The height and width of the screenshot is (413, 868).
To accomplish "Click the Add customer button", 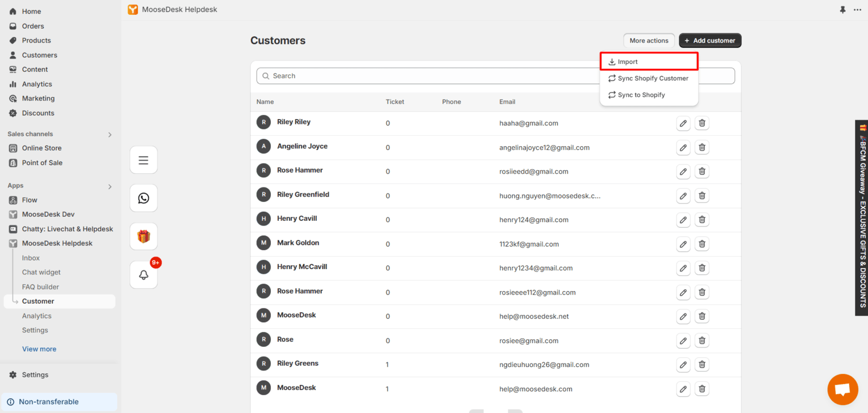I will pos(710,41).
